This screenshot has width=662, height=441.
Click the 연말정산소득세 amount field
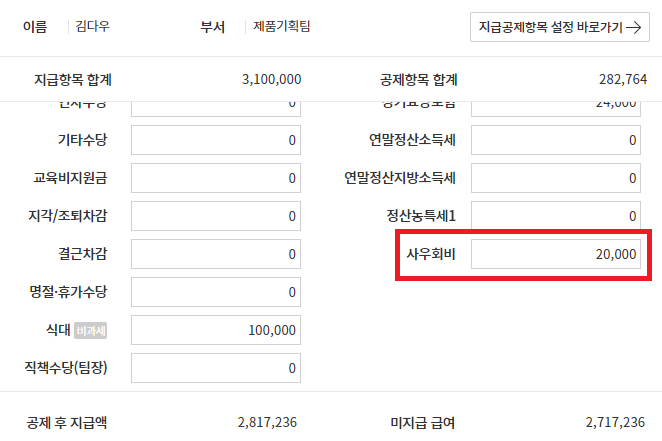click(556, 140)
